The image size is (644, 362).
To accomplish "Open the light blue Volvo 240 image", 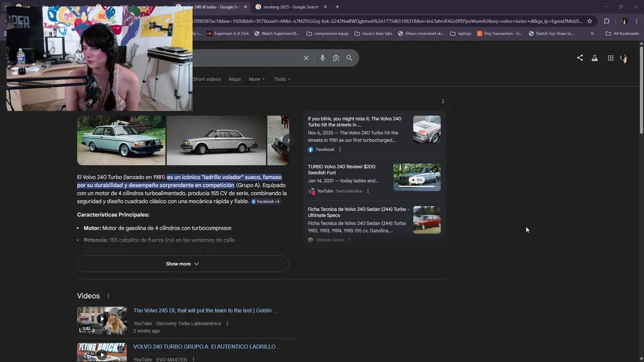I will coord(121,140).
